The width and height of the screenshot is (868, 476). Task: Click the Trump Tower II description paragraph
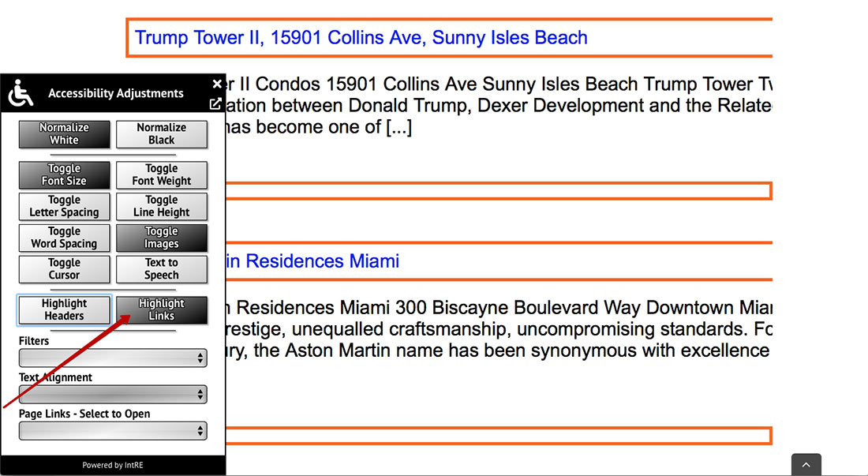pyautogui.click(x=499, y=106)
